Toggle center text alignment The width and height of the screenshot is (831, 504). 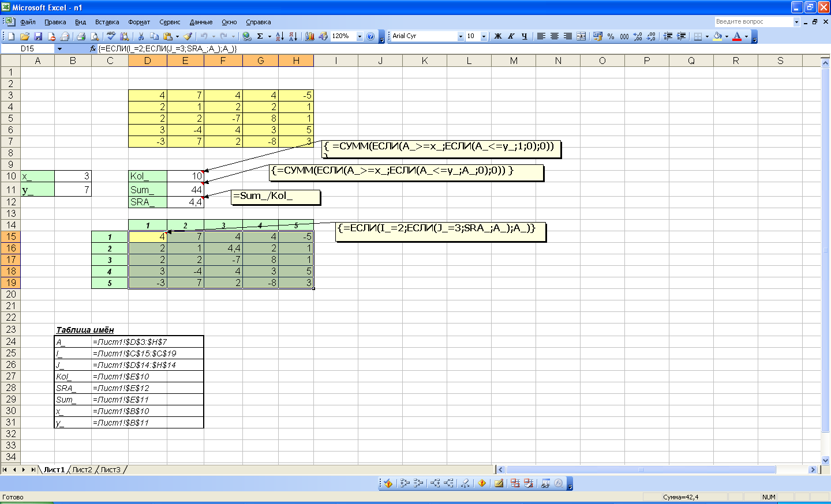tap(555, 36)
